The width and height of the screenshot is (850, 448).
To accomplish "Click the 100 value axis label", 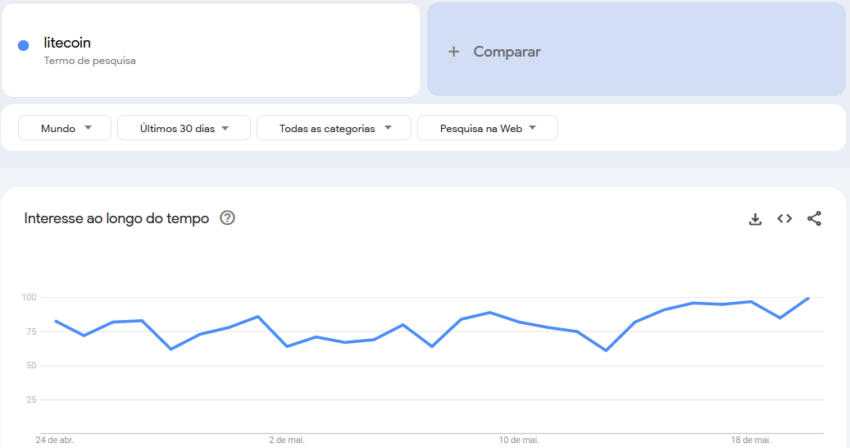I will (x=29, y=297).
